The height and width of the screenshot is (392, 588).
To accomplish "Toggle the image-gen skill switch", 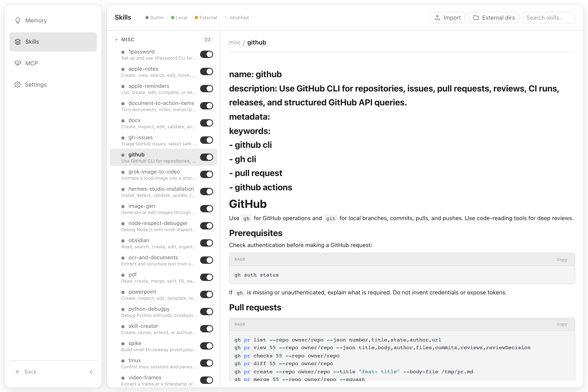I will coord(206,208).
